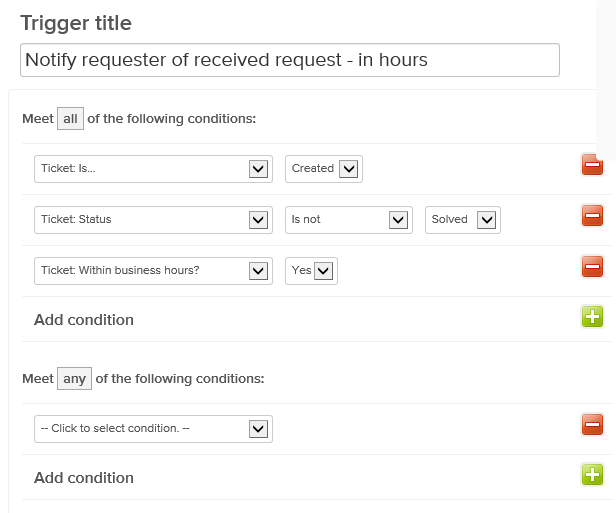Remove the empty 'Click to select condition' row
616x513 pixels.
pos(592,426)
